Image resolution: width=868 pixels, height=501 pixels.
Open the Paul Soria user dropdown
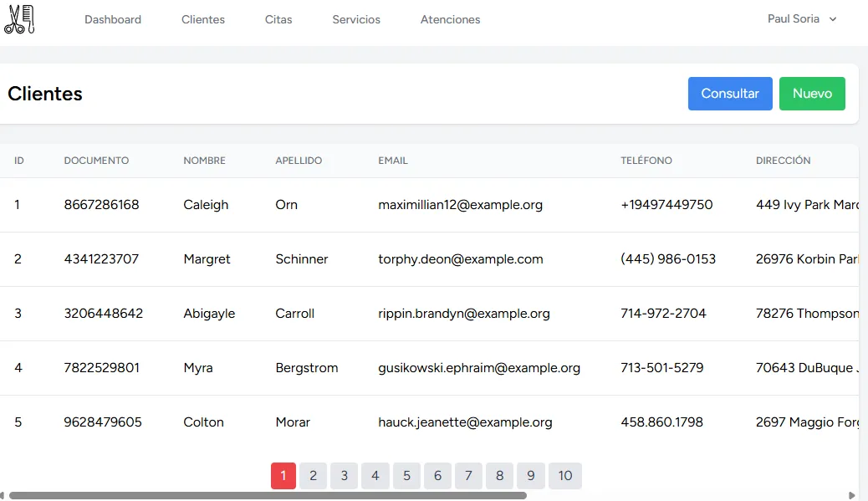tap(801, 19)
